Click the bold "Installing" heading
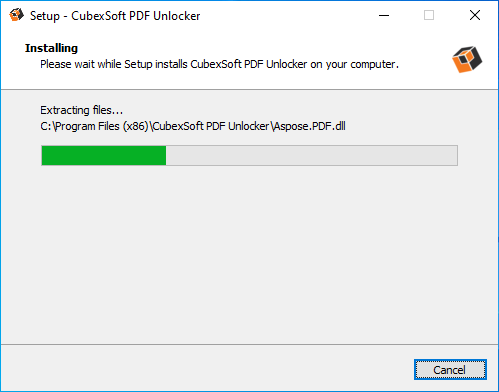Image resolution: width=499 pixels, height=392 pixels. (x=51, y=48)
